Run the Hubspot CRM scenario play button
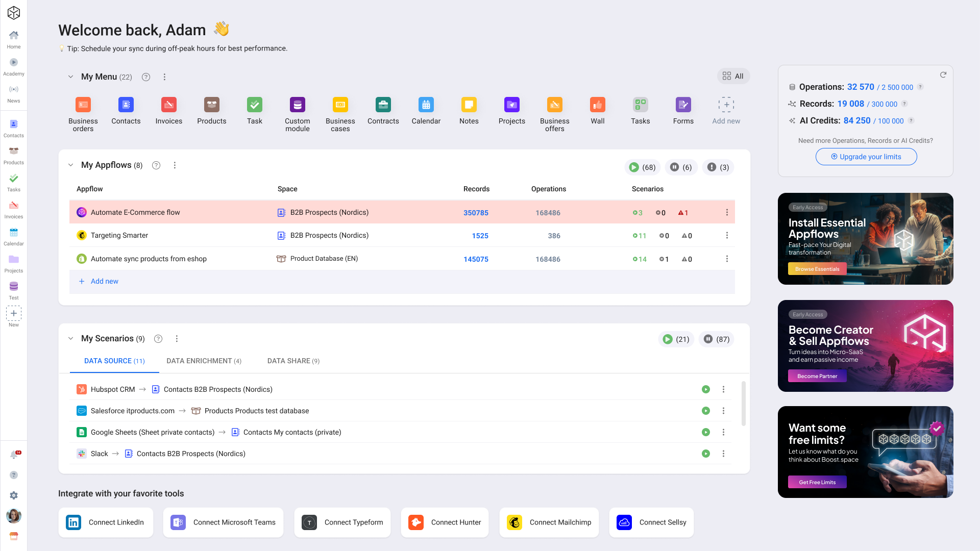Image resolution: width=980 pixels, height=551 pixels. click(706, 389)
